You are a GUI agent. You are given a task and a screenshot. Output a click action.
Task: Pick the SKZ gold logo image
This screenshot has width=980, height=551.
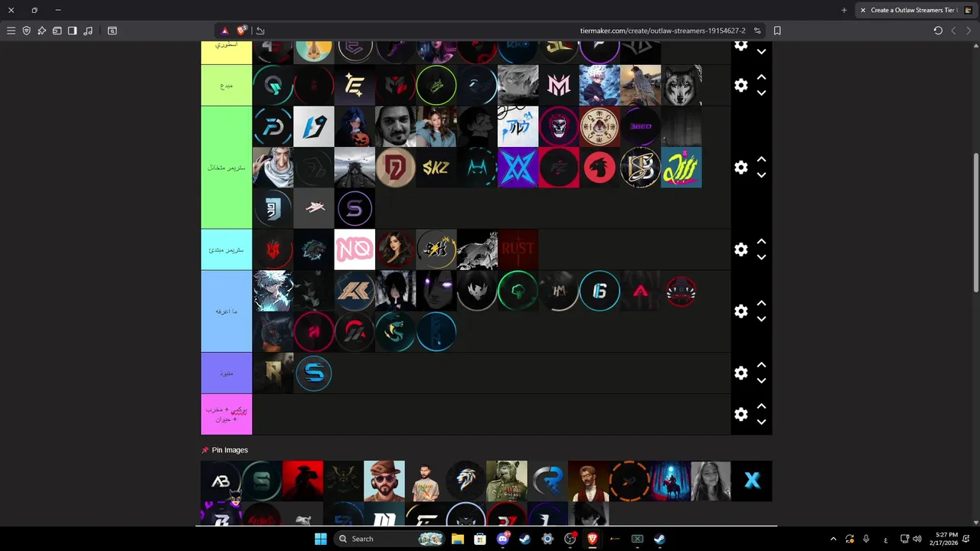[x=436, y=168]
